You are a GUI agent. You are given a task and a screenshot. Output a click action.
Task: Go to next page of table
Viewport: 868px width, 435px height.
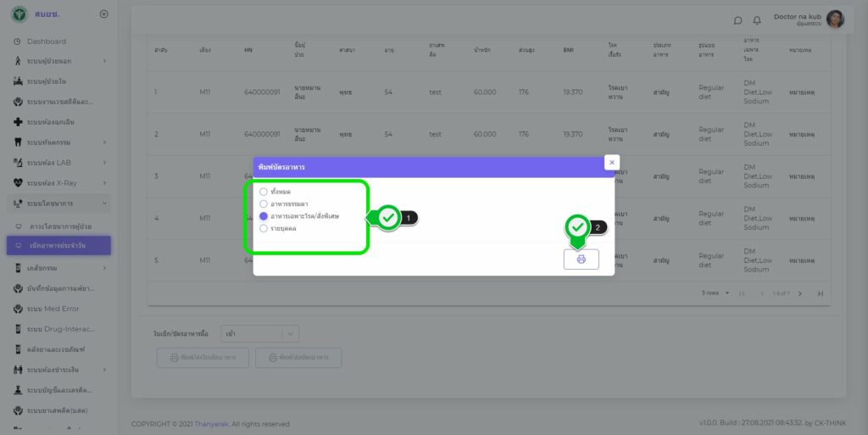[x=801, y=293]
